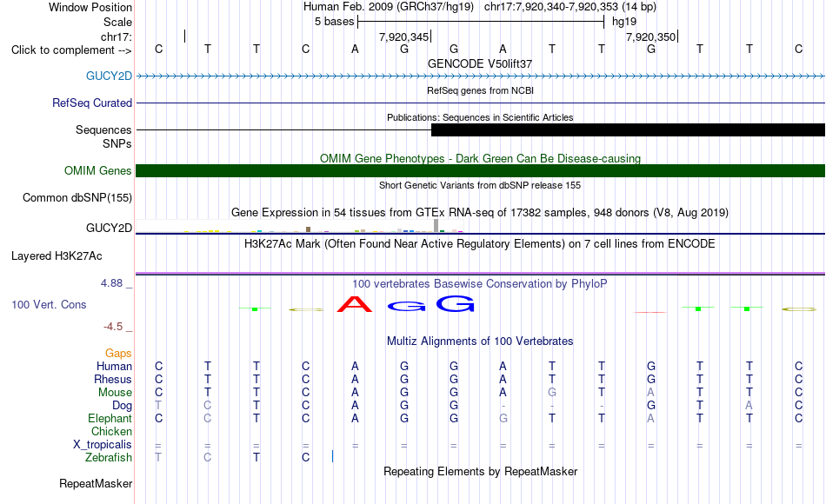826x504 pixels.
Task: Click the Sequences track label
Action: tap(103, 130)
